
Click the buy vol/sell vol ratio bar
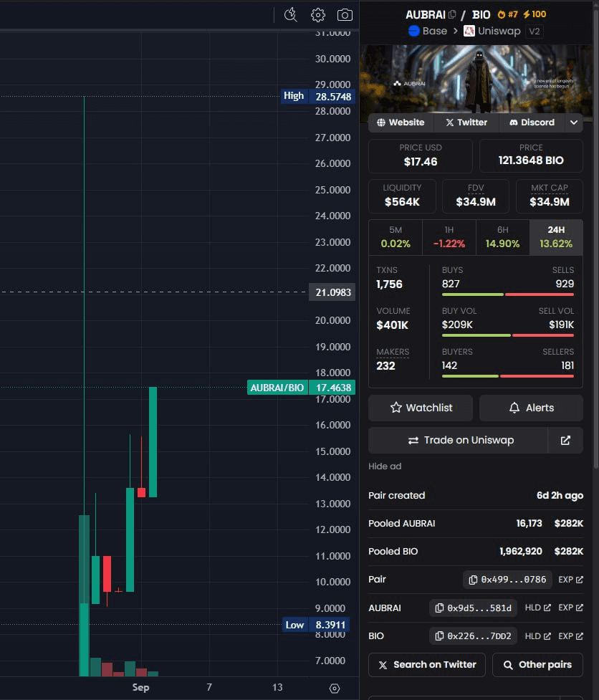tap(508, 335)
